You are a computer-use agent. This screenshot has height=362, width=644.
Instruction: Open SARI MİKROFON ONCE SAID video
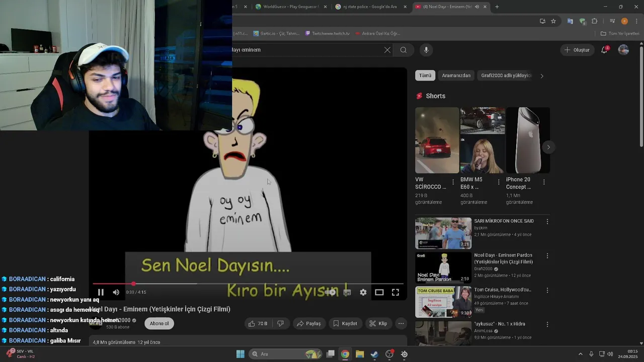coord(443,233)
